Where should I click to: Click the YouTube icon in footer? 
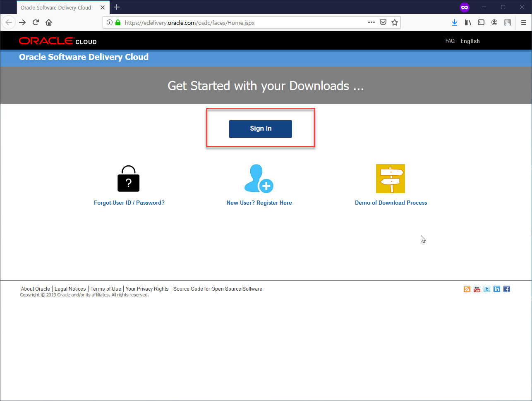click(x=477, y=289)
